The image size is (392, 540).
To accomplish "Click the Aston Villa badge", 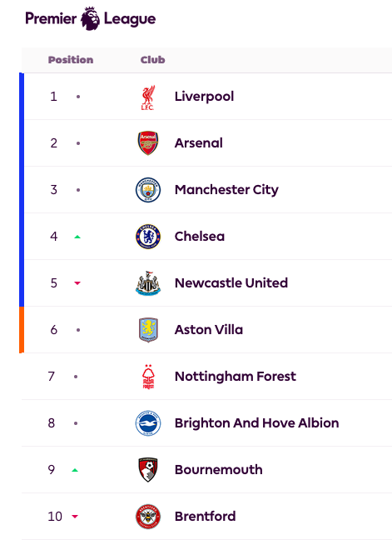I will [148, 330].
